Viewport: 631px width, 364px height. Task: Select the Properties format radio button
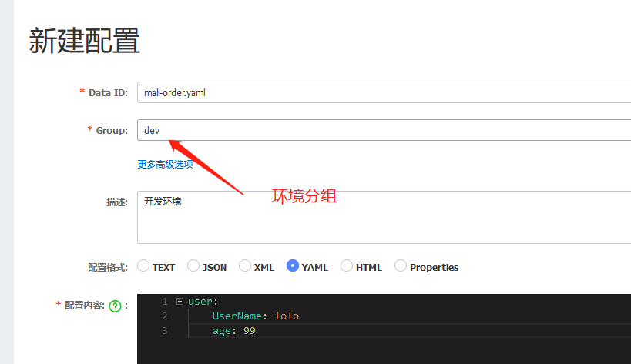click(x=401, y=265)
